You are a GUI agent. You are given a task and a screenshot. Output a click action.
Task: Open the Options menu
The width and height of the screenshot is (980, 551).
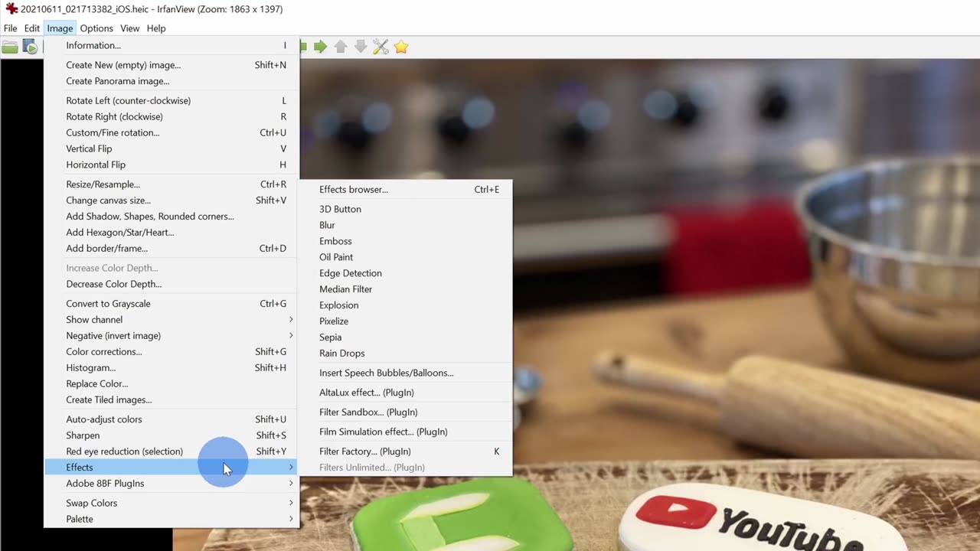click(96, 28)
